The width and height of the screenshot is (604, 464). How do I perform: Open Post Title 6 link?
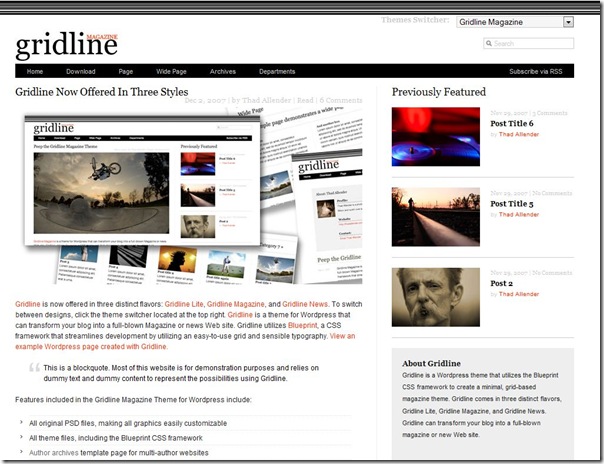[x=512, y=124]
